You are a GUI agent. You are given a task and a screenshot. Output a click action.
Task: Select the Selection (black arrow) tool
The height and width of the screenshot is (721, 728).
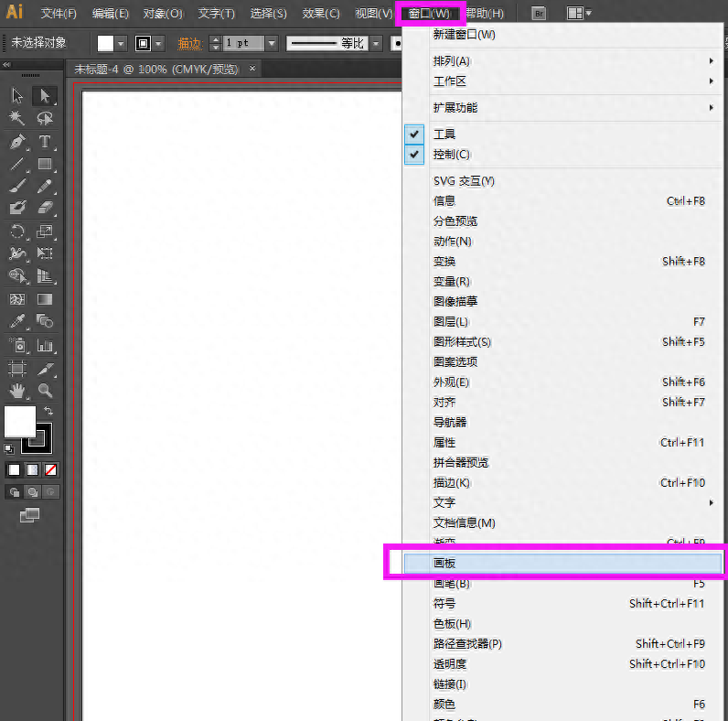pyautogui.click(x=17, y=96)
